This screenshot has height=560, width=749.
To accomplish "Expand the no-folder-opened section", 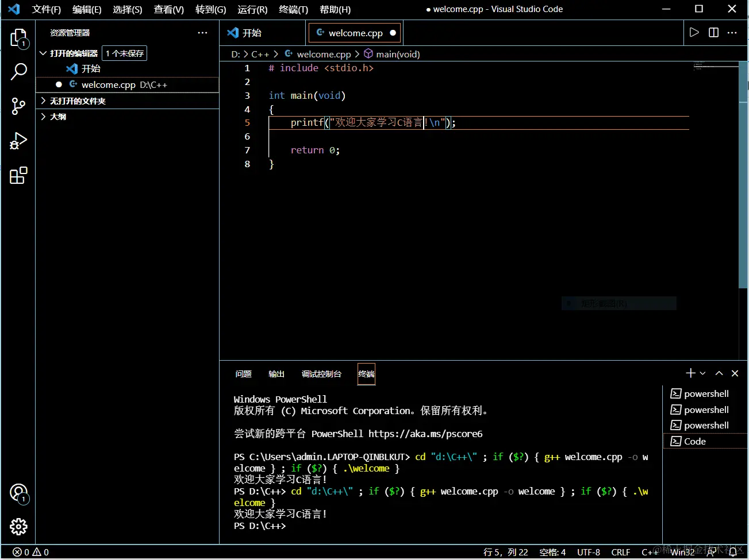I will [43, 101].
